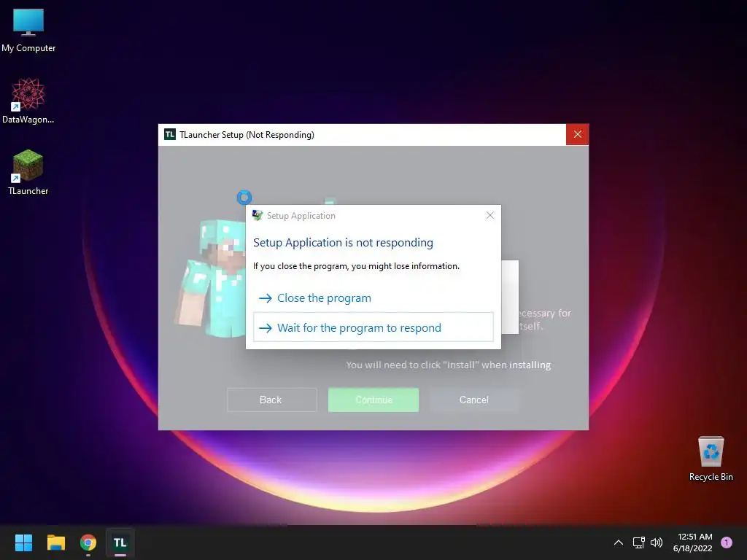Open the Recycle Bin

[711, 459]
